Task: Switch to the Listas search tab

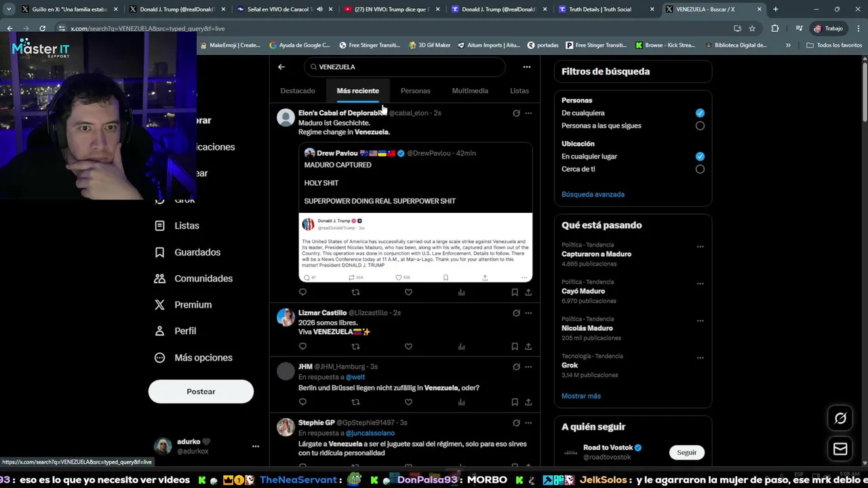Action: point(519,91)
